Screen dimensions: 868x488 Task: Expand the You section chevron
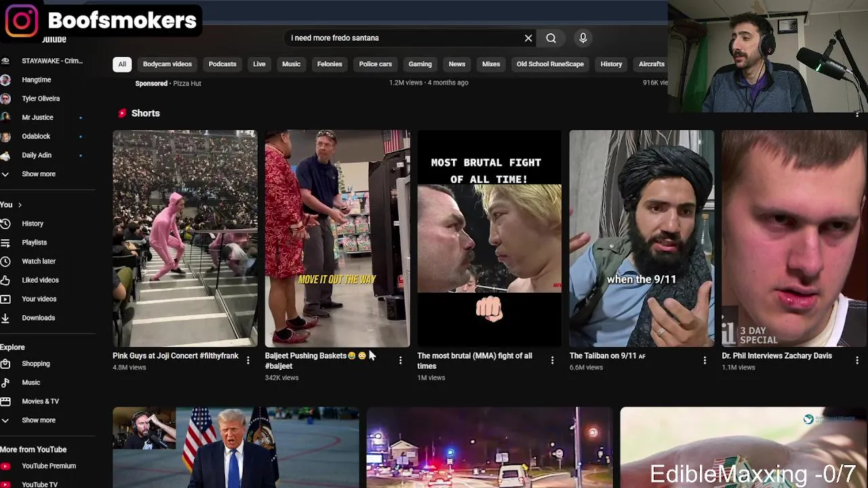point(20,205)
